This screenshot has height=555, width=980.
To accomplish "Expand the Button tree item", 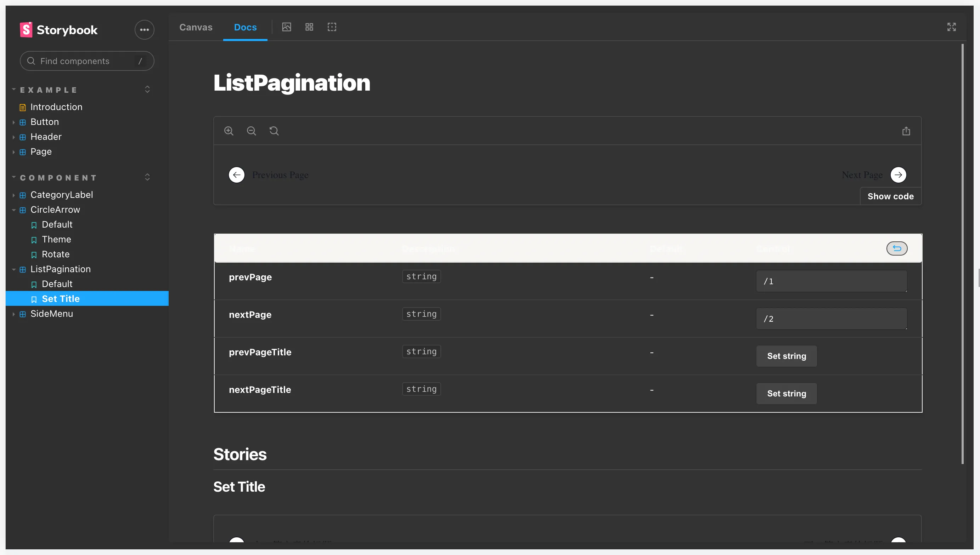I will coord(14,122).
